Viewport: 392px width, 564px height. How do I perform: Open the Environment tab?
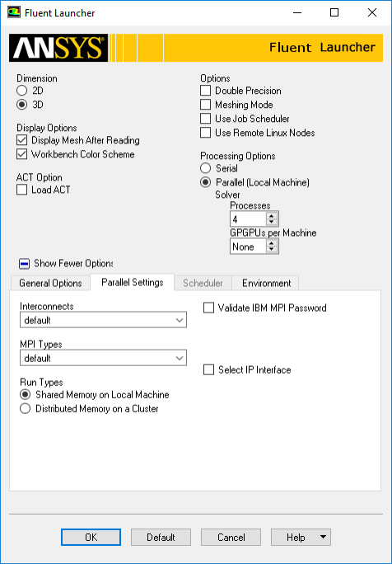tap(266, 283)
